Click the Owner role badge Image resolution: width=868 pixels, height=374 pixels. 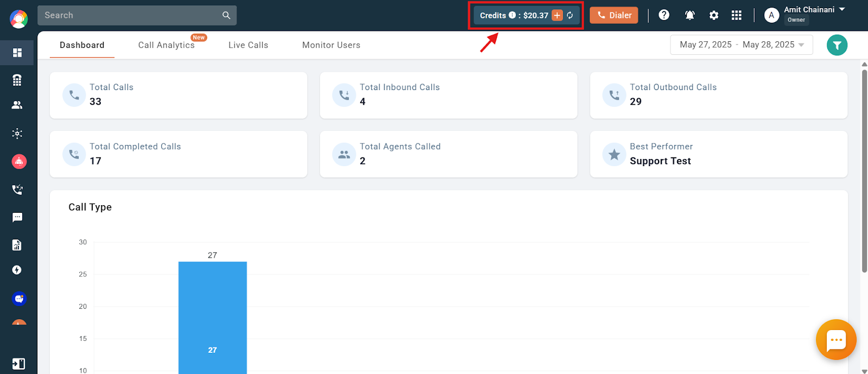point(796,20)
